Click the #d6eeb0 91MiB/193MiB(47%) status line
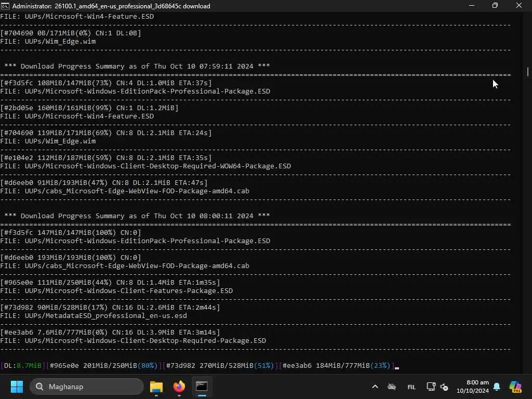 104,182
